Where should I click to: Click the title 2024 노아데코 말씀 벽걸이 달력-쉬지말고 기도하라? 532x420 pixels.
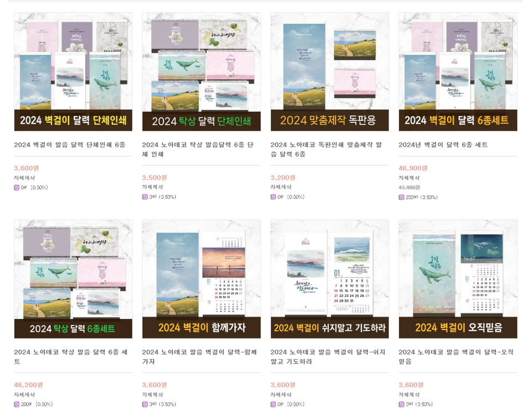(x=328, y=357)
